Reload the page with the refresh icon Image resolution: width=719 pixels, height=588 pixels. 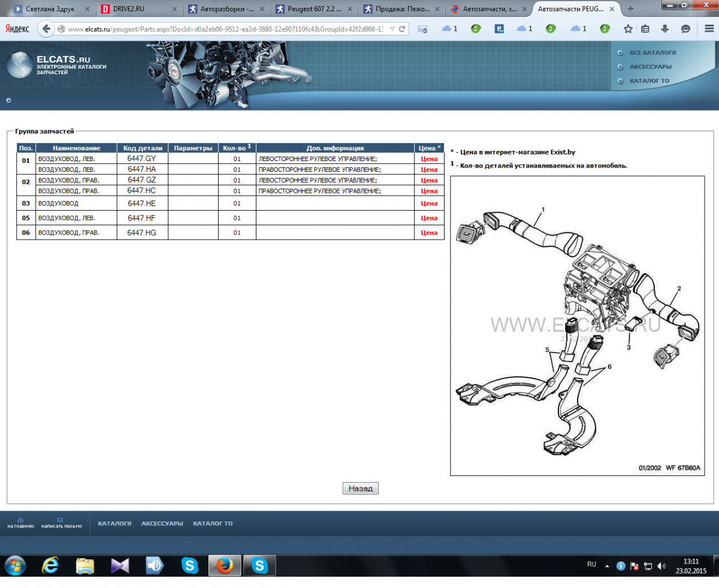403,29
